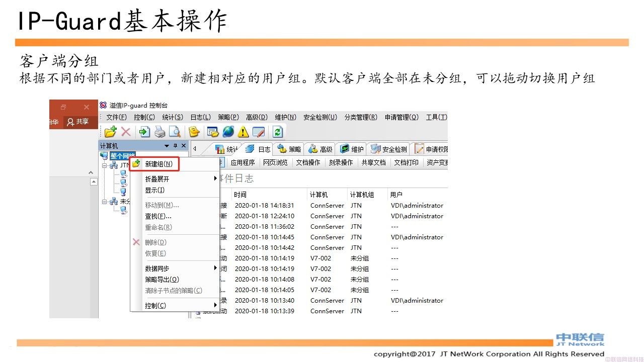Choose 查找(F)... from context menu
Viewport: 644px width, 362px height.
coord(175,216)
